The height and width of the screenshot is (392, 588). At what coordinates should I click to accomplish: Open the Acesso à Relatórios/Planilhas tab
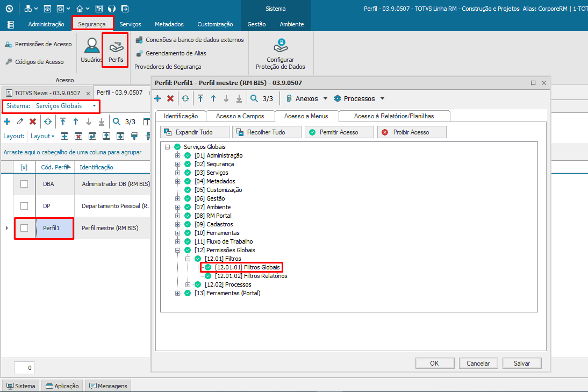click(x=394, y=116)
